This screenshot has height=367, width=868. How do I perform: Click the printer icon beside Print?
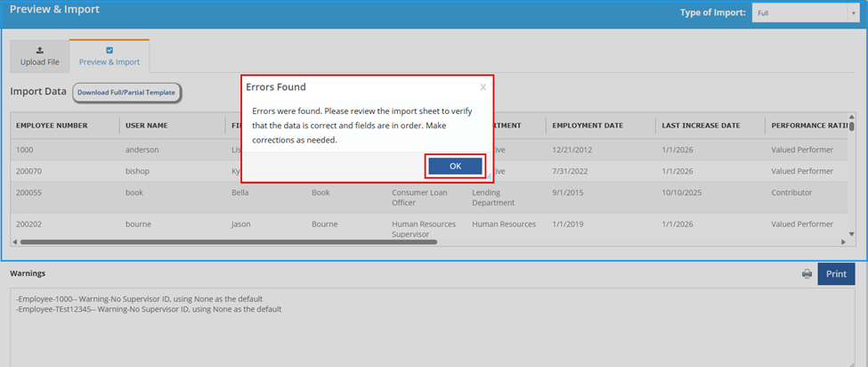point(807,274)
